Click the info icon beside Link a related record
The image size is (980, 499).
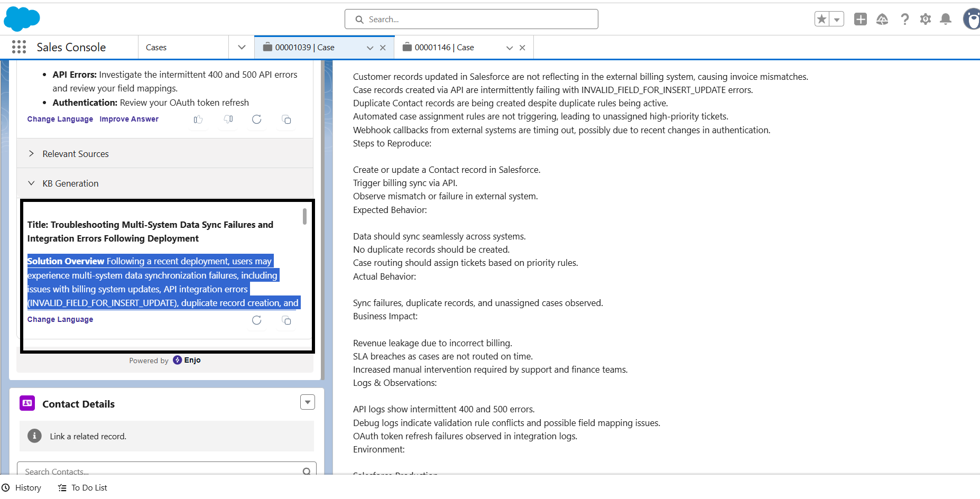pyautogui.click(x=34, y=436)
